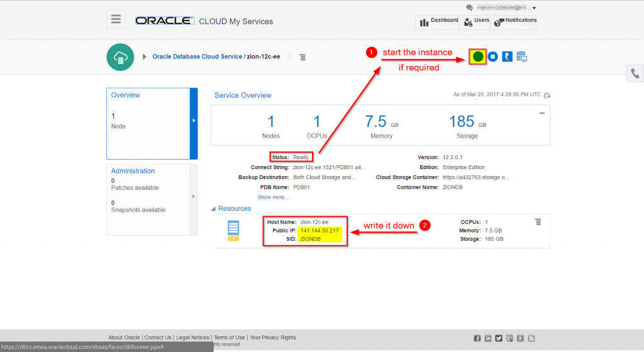Image resolution: width=644 pixels, height=352 pixels.
Task: Open the console screens icon in toolbar
Action: (x=521, y=57)
